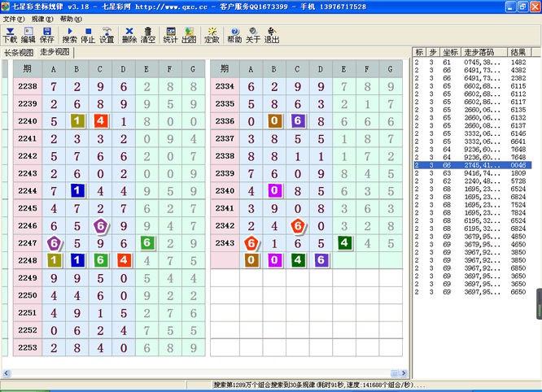Switch to the 长条视图 tab

pos(19,53)
